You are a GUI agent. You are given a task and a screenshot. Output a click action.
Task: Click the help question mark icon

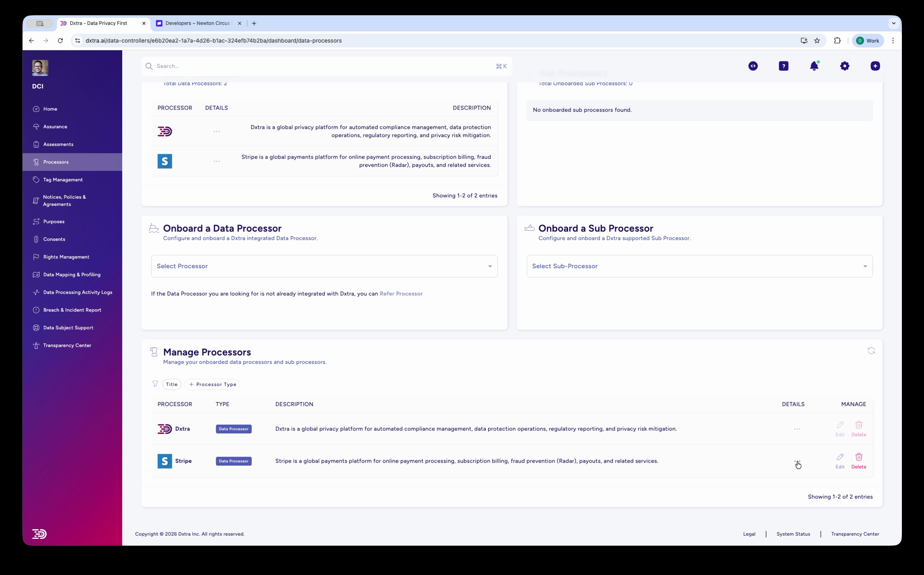point(783,66)
